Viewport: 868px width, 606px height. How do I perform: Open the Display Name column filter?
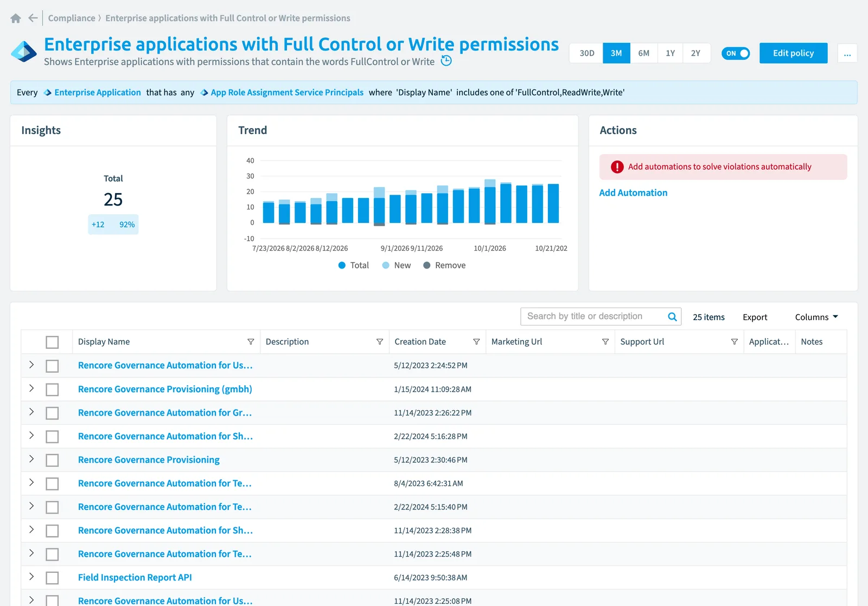(x=251, y=342)
